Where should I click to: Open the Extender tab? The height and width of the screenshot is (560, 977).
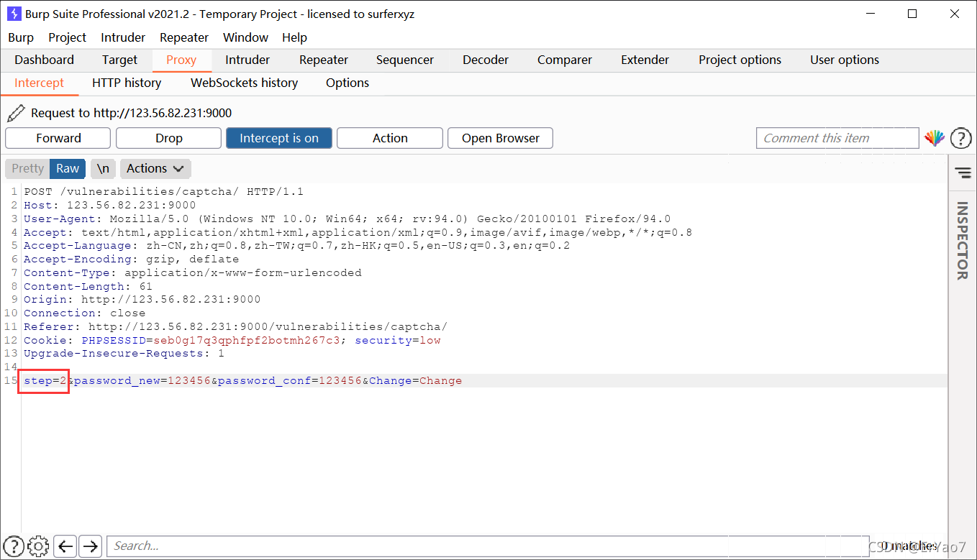[x=645, y=60]
